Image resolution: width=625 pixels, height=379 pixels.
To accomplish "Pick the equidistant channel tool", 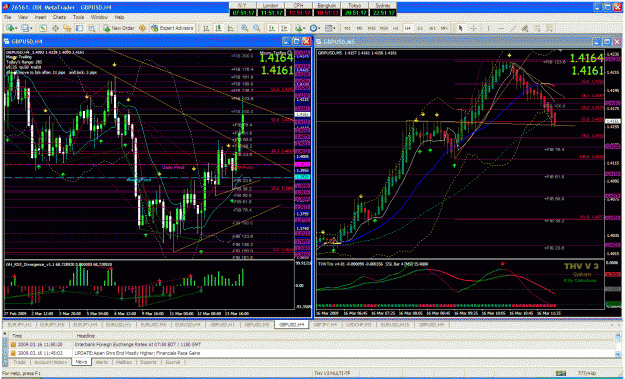I will pyautogui.click(x=525, y=28).
